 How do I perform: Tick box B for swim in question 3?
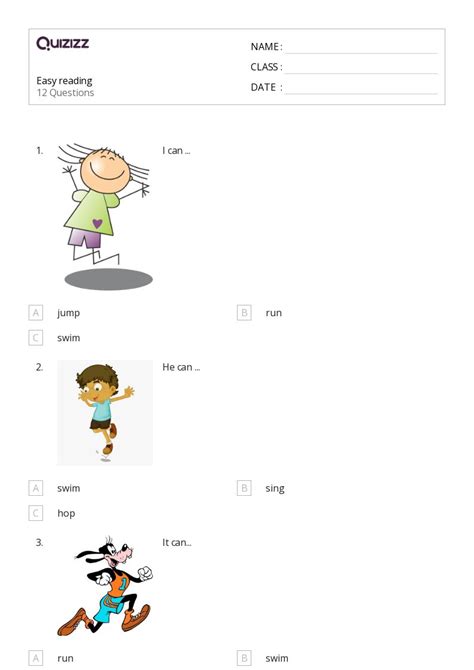(244, 658)
